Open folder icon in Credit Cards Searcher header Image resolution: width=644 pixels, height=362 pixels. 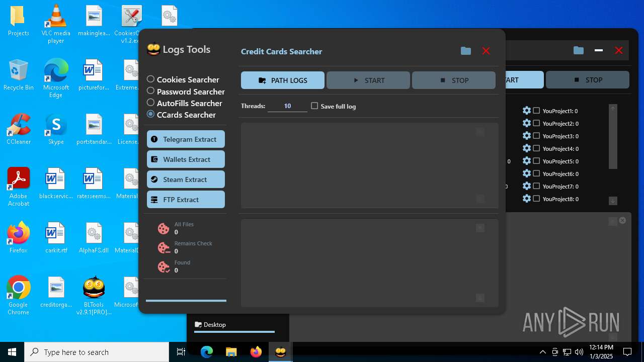click(466, 51)
